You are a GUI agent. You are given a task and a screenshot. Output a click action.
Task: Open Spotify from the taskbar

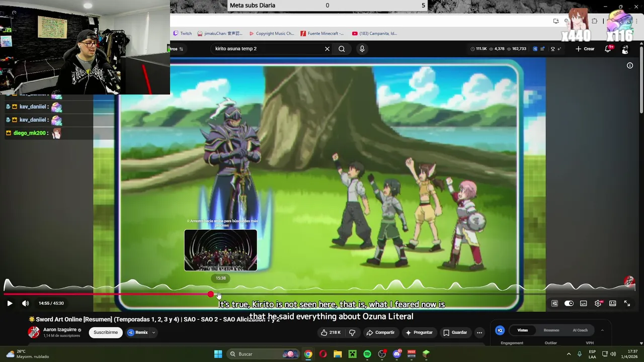pyautogui.click(x=367, y=354)
